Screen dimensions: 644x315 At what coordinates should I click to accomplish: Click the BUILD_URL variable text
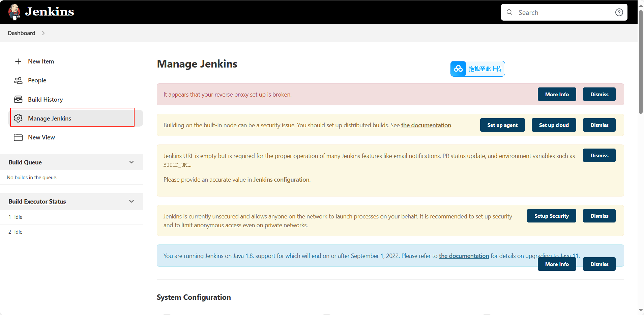coord(177,165)
